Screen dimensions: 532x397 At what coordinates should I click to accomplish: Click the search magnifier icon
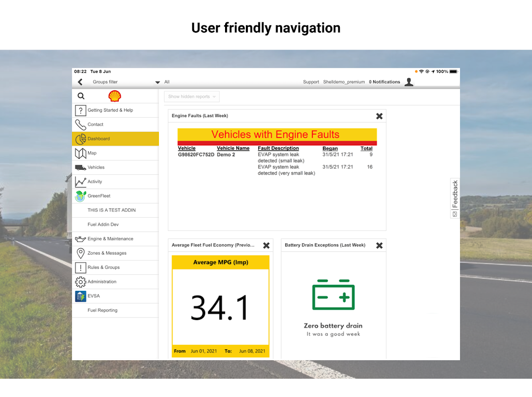pos(81,96)
